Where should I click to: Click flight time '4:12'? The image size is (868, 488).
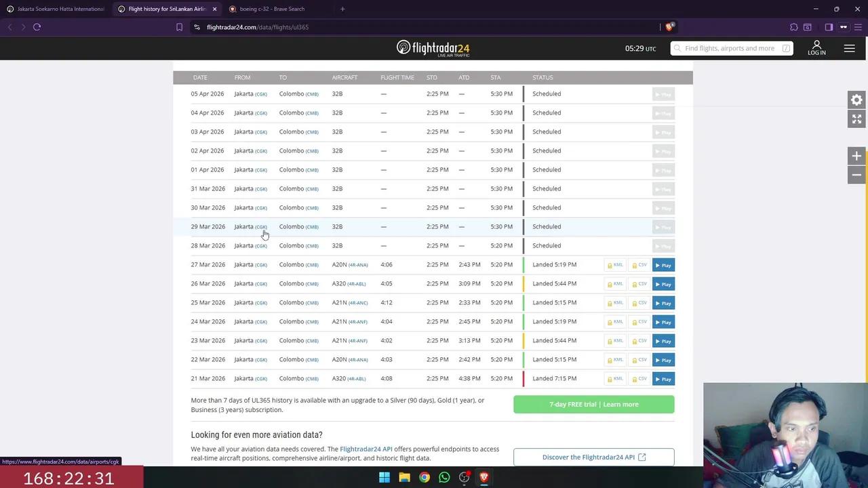coord(387,302)
